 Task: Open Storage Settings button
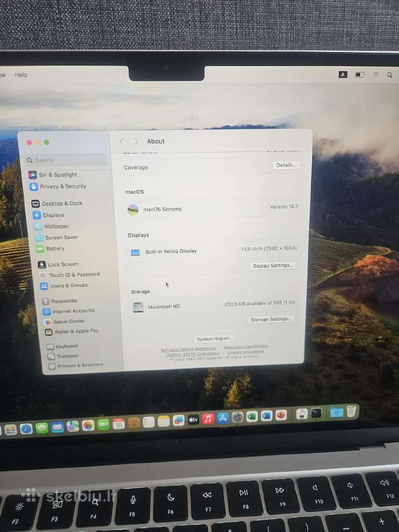(x=271, y=319)
